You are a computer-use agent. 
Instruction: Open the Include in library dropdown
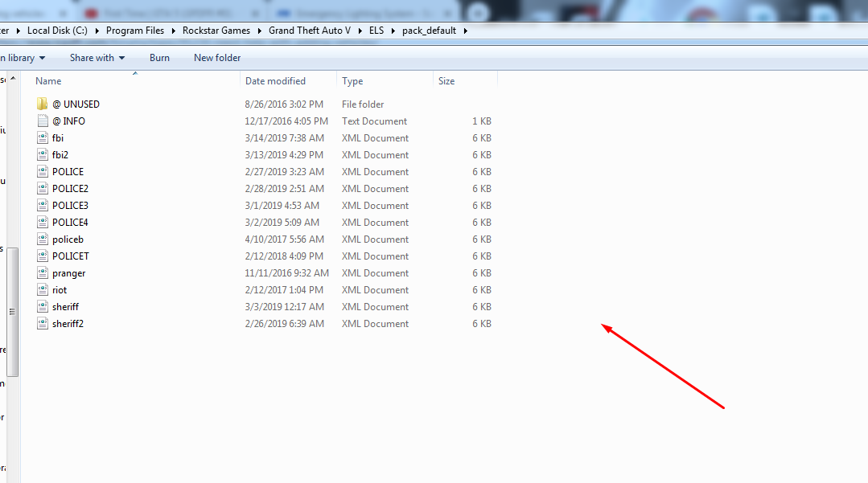coord(23,58)
